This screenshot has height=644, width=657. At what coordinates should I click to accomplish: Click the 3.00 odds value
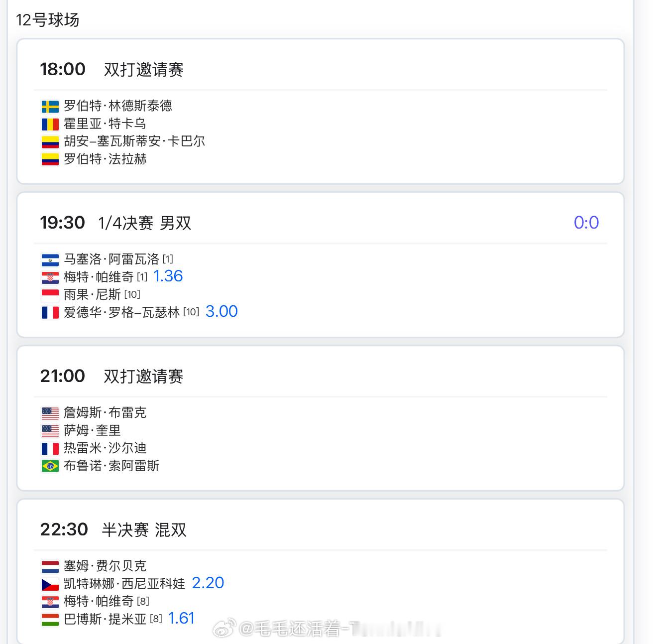click(221, 311)
